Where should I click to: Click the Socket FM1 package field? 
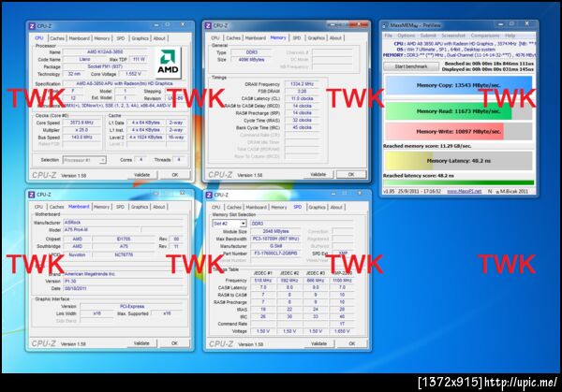105,66
